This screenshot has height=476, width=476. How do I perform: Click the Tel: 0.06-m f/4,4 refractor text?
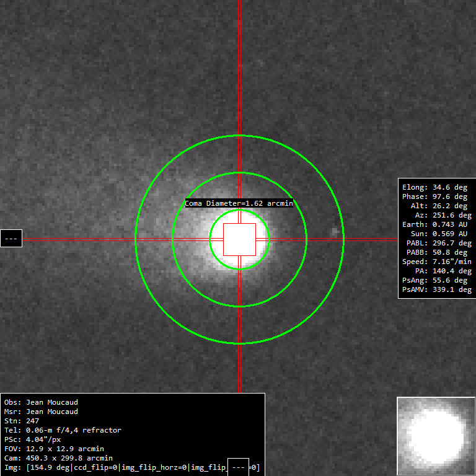pos(63,430)
